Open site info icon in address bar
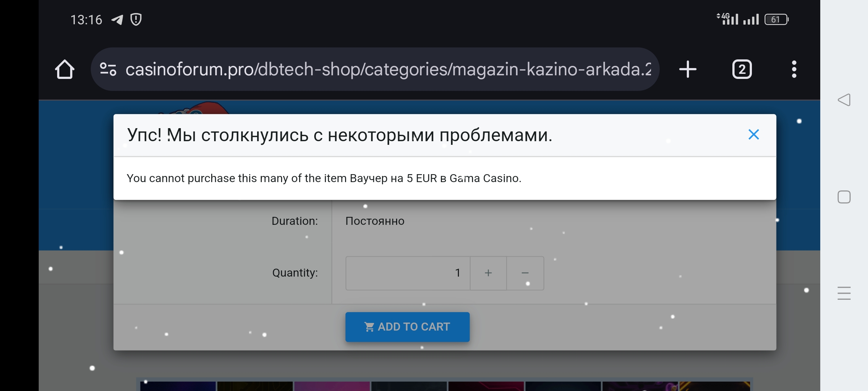 tap(108, 69)
